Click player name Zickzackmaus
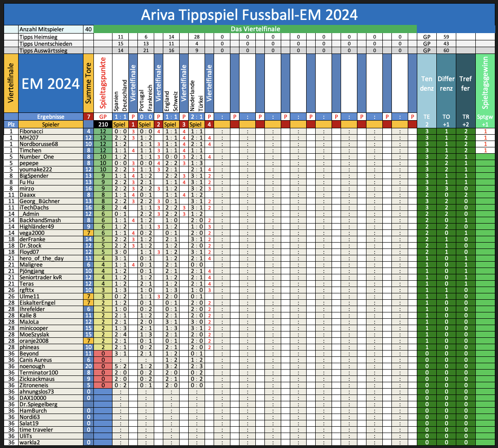 pyautogui.click(x=37, y=379)
